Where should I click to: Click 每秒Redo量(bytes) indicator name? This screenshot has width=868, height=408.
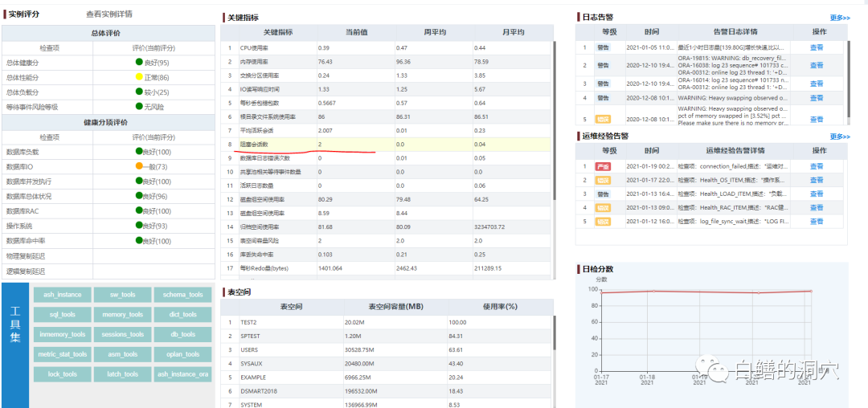(x=264, y=268)
